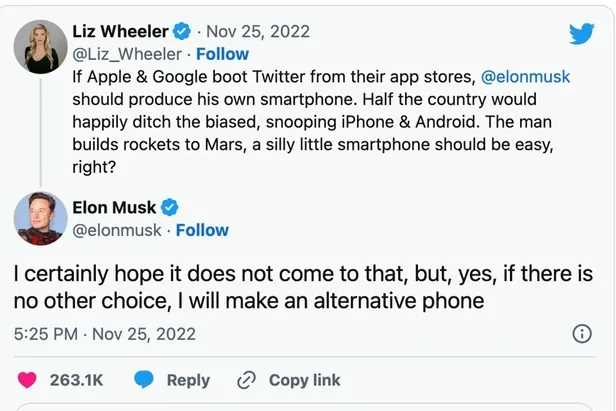The width and height of the screenshot is (616, 411).
Task: Click the Elon Musk display name
Action: pos(114,207)
